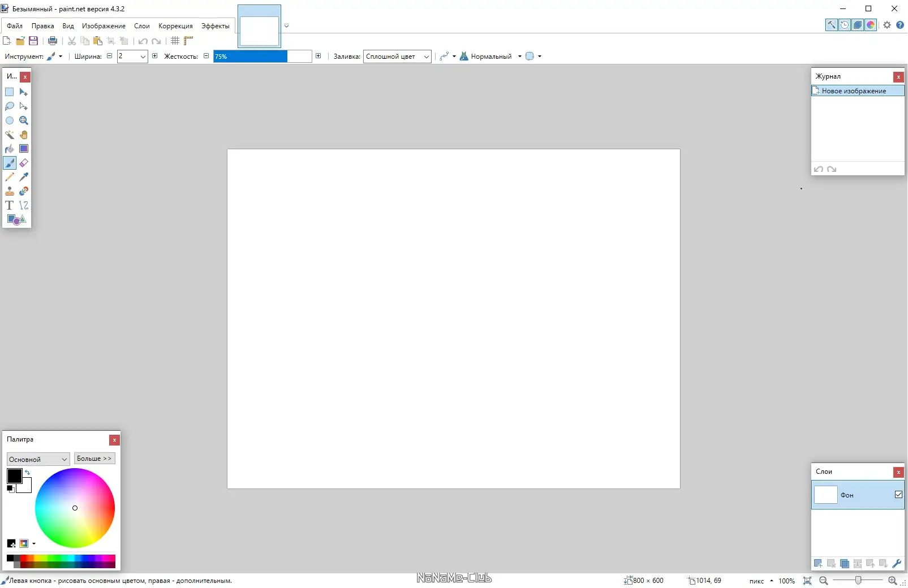
Task: Toggle the Tools window button
Action: [831, 25]
